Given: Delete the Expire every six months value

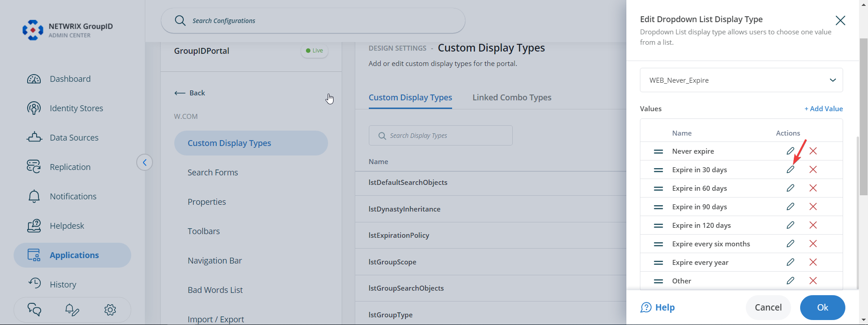Looking at the screenshot, I should 813,244.
